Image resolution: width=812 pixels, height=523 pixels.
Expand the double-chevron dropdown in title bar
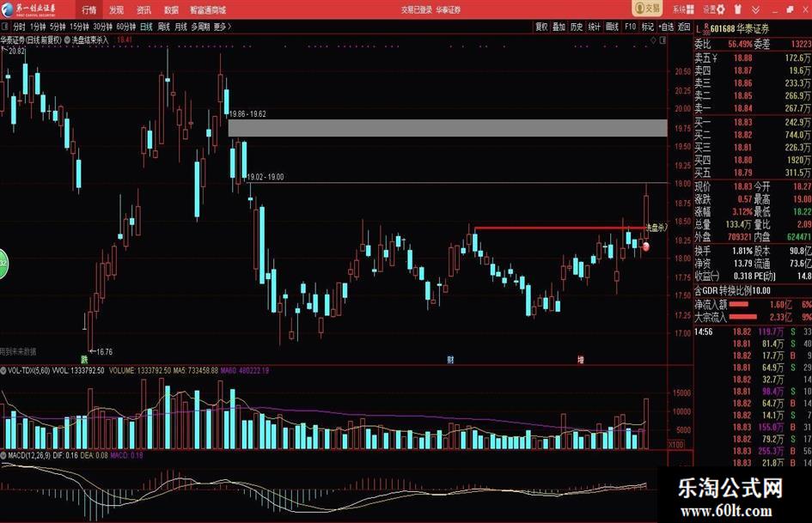756,9
